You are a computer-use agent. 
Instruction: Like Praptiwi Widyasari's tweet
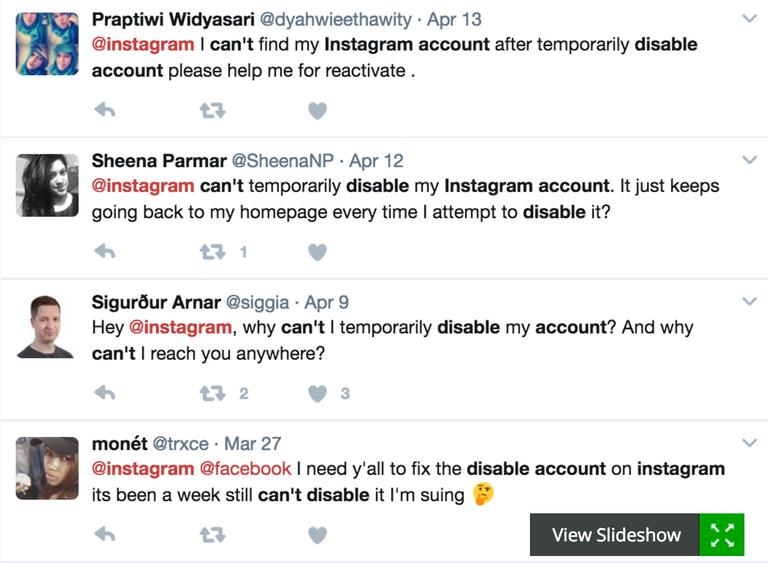pos(317,111)
